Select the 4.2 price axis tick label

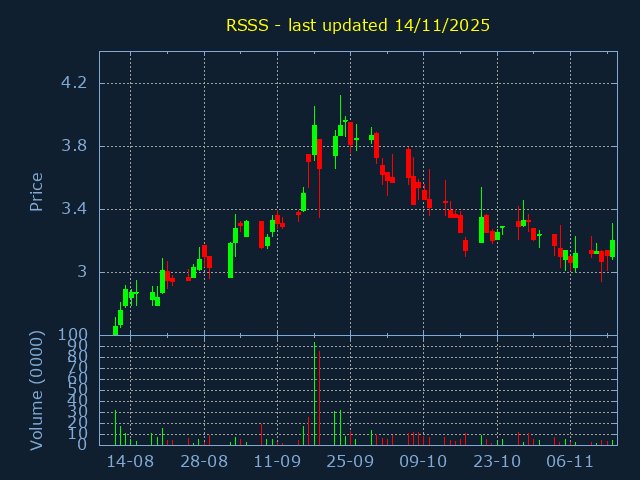74,83
